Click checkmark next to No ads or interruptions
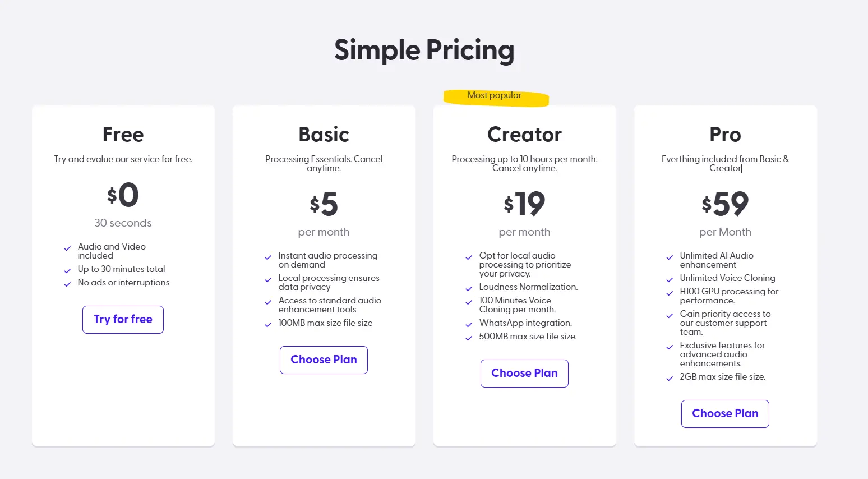The width and height of the screenshot is (868, 479). point(67,284)
